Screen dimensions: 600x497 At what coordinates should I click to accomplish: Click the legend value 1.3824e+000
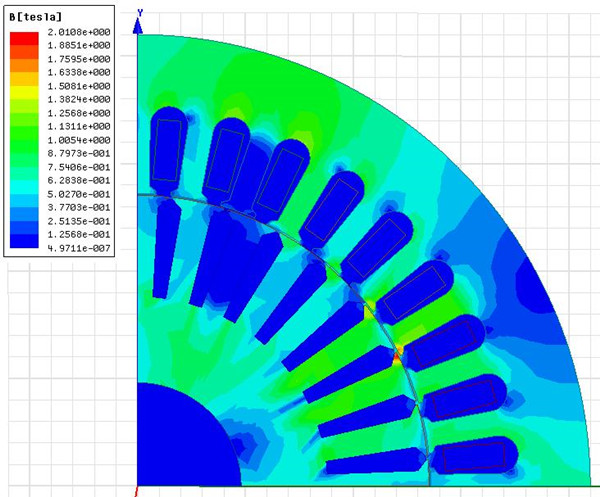(79, 99)
